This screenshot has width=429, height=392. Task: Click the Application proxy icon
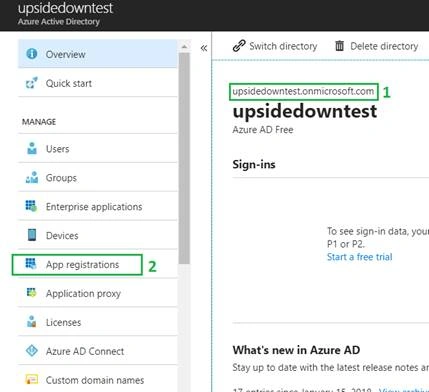pyautogui.click(x=31, y=293)
